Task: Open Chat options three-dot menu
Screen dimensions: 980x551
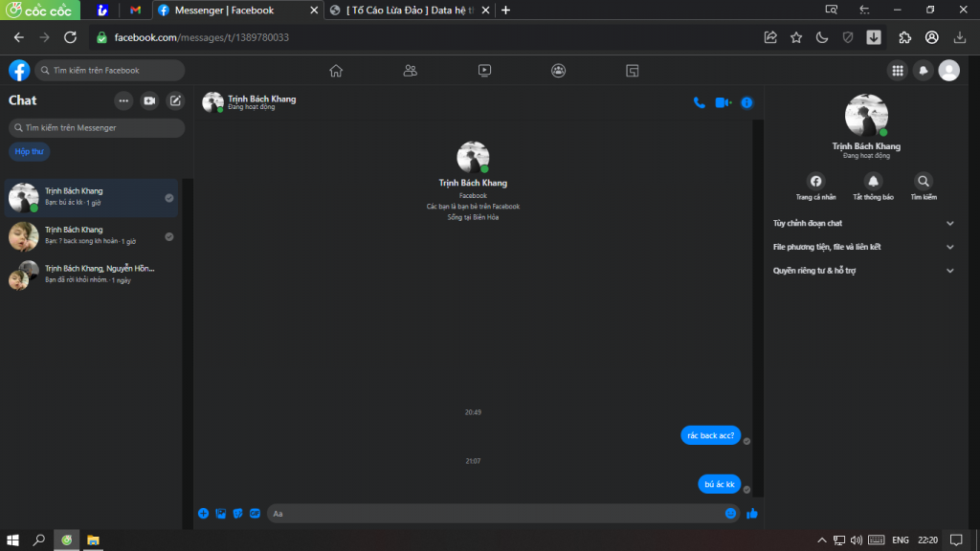Action: (x=123, y=100)
